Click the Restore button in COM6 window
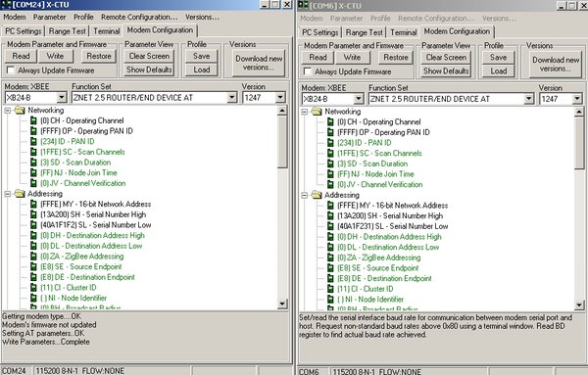 [396, 58]
